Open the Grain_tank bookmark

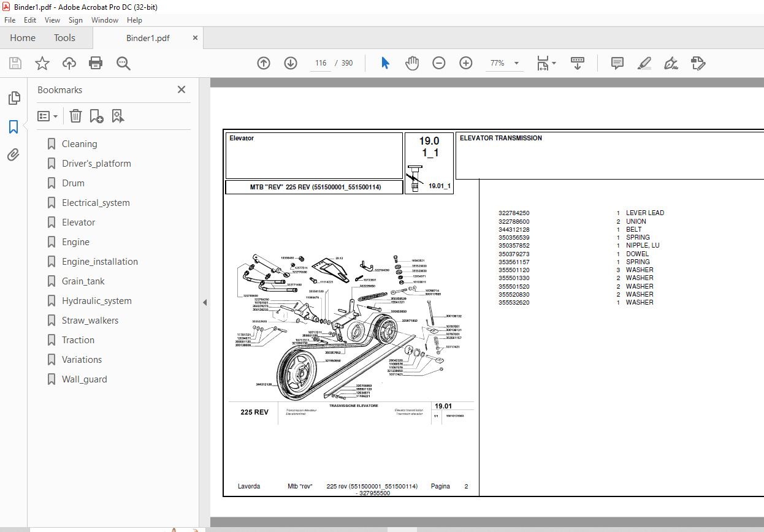click(x=83, y=281)
